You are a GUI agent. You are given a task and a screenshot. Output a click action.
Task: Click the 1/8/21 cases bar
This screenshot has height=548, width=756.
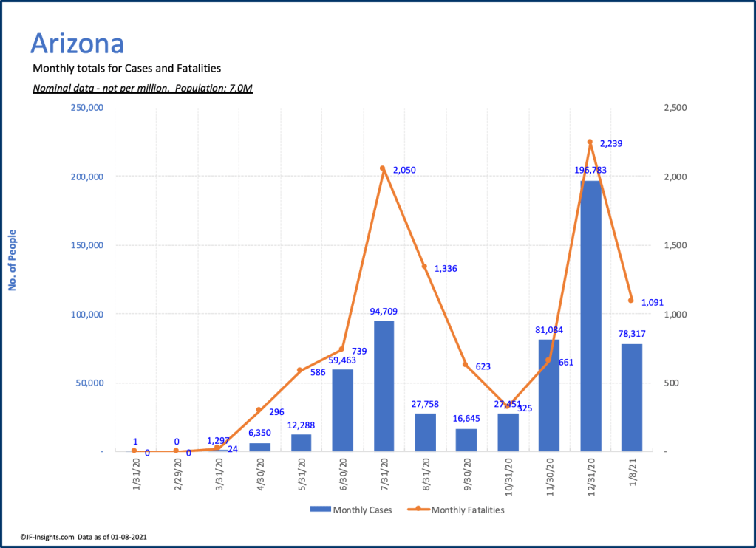[x=631, y=397]
